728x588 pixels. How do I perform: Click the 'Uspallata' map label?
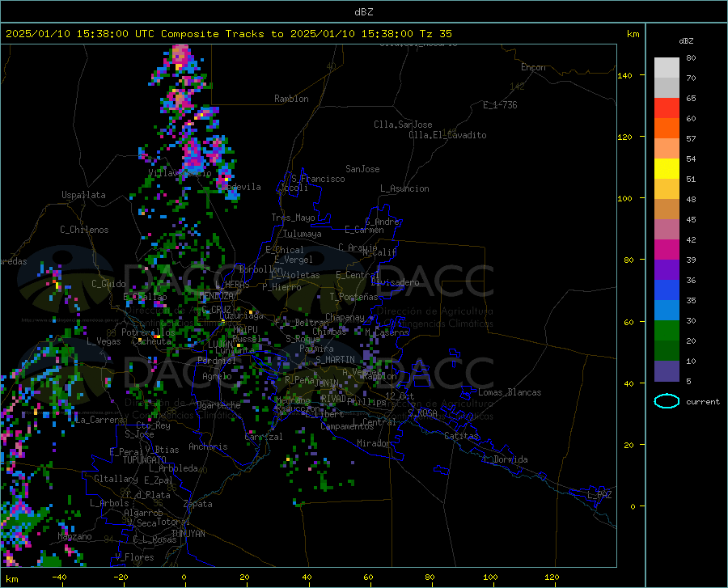click(83, 196)
